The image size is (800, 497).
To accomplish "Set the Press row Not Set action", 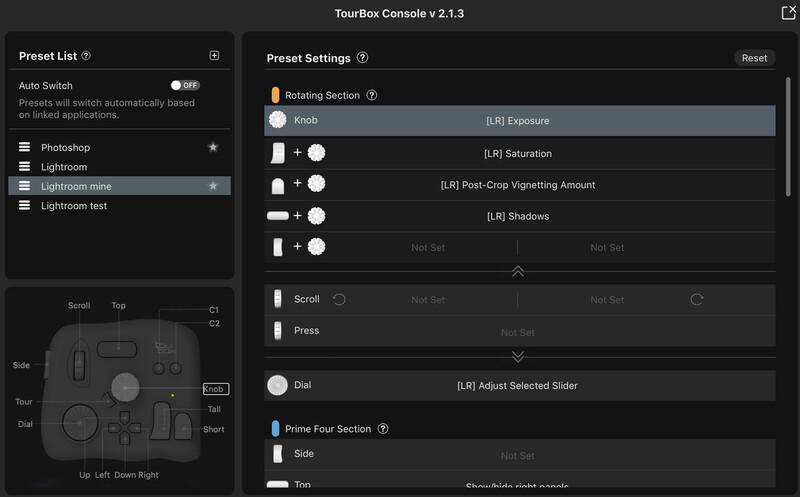I will click(517, 332).
